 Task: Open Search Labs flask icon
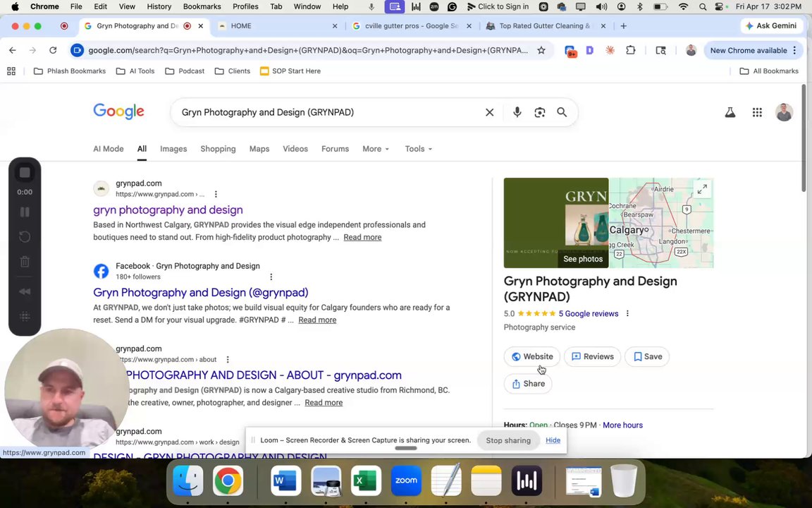click(x=730, y=112)
